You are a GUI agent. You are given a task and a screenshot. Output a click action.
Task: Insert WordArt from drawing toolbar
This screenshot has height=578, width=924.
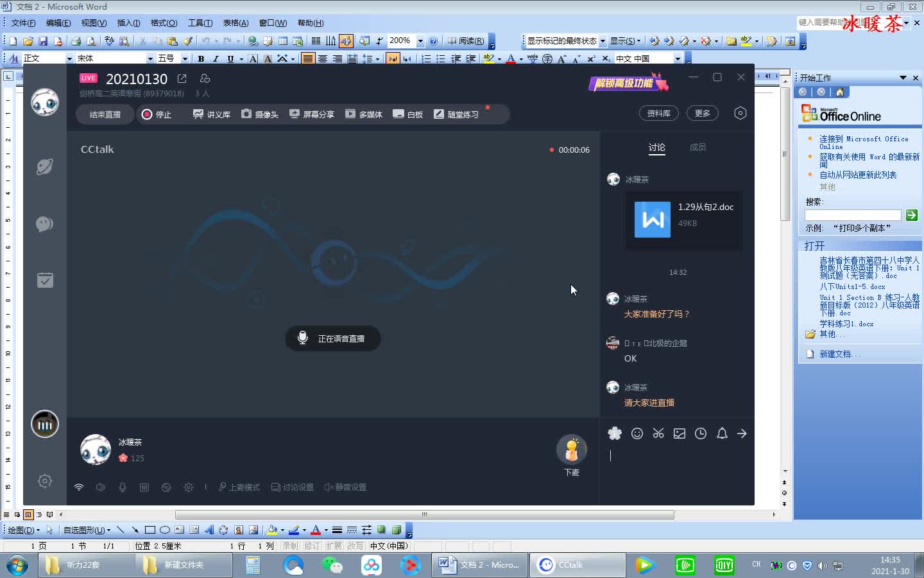click(x=209, y=530)
